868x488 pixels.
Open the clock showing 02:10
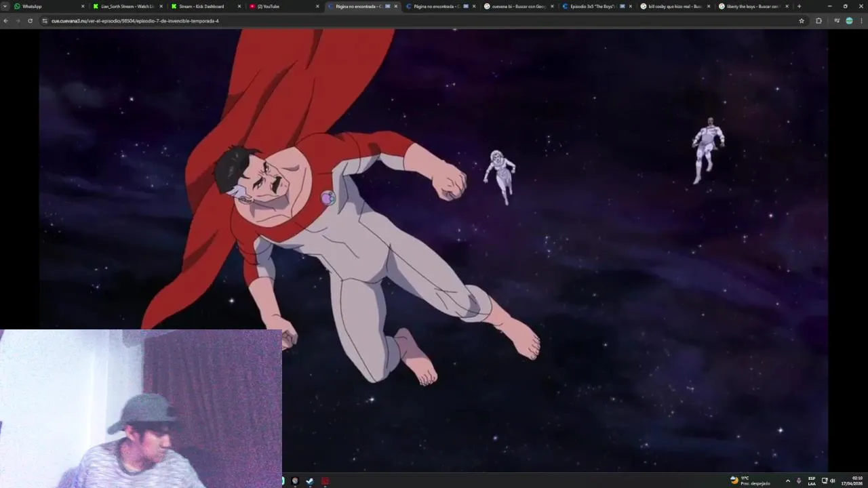[x=853, y=481]
